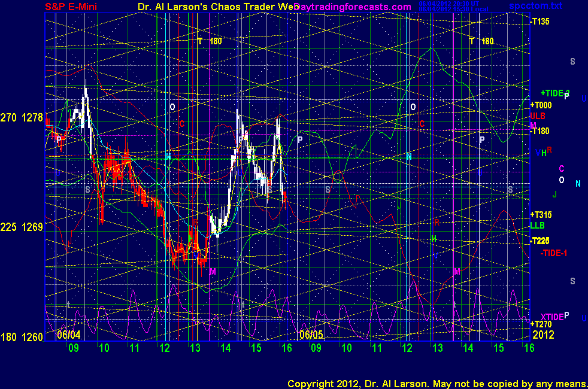Click the yellow "-T180" level label
588x389 pixels.
(x=539, y=131)
